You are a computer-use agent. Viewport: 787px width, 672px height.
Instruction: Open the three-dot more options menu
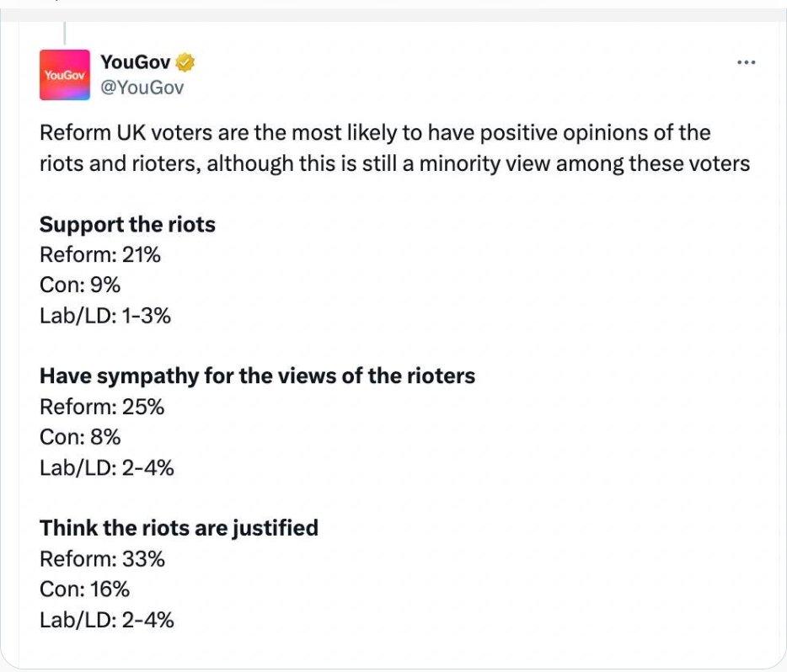[746, 62]
